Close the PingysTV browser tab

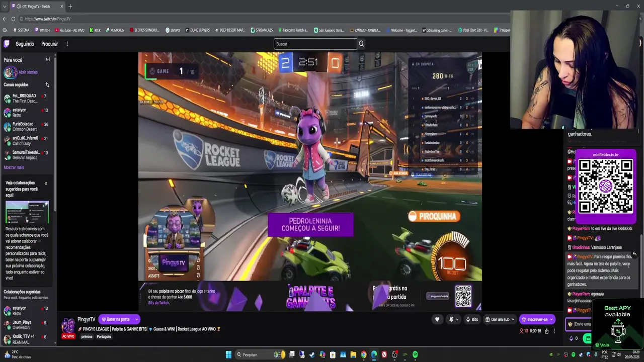62,6
